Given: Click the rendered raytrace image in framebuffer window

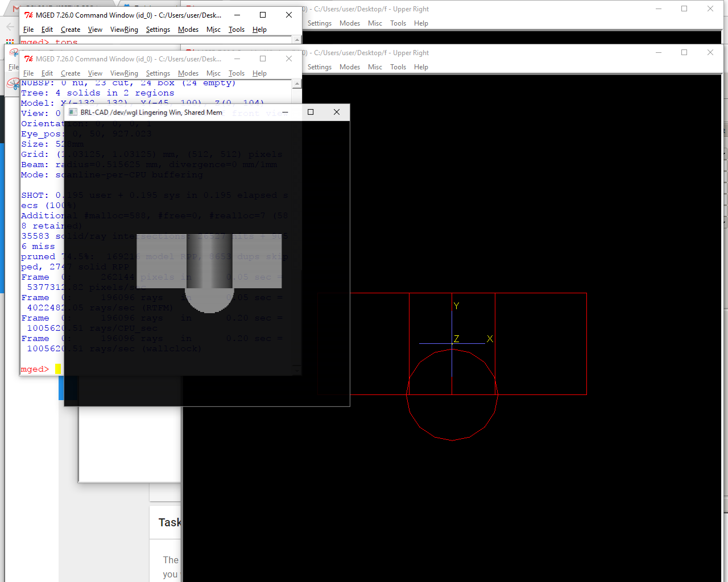Looking at the screenshot, I should pyautogui.click(x=209, y=273).
